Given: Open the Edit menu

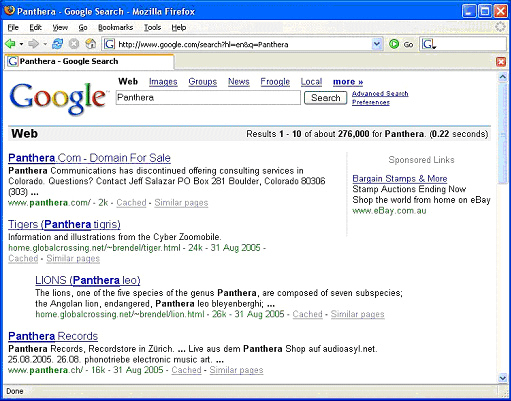Looking at the screenshot, I should [x=35, y=28].
